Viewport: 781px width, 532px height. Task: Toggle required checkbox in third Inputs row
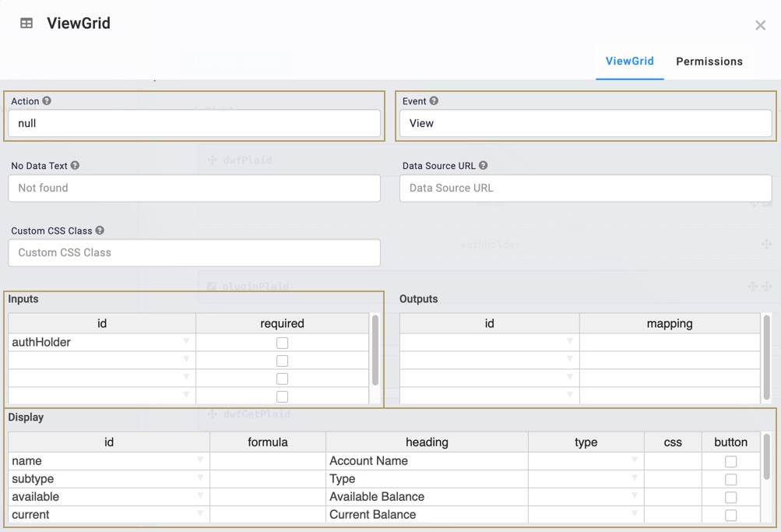(x=282, y=379)
